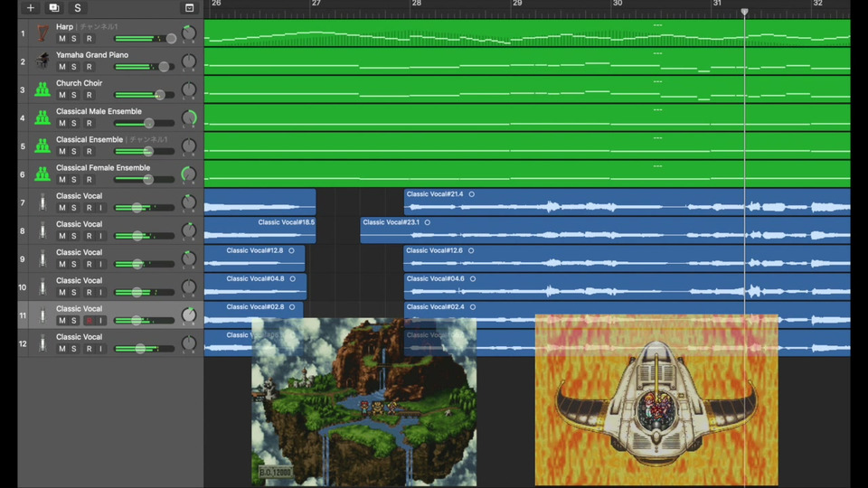The height and width of the screenshot is (488, 868).
Task: Open the track header options dropdown
Action: pyautogui.click(x=189, y=8)
